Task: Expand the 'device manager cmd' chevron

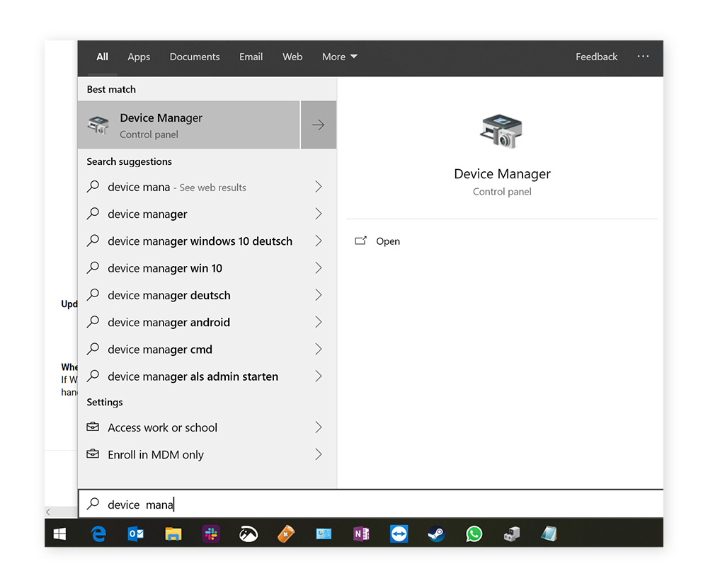Action: [319, 349]
